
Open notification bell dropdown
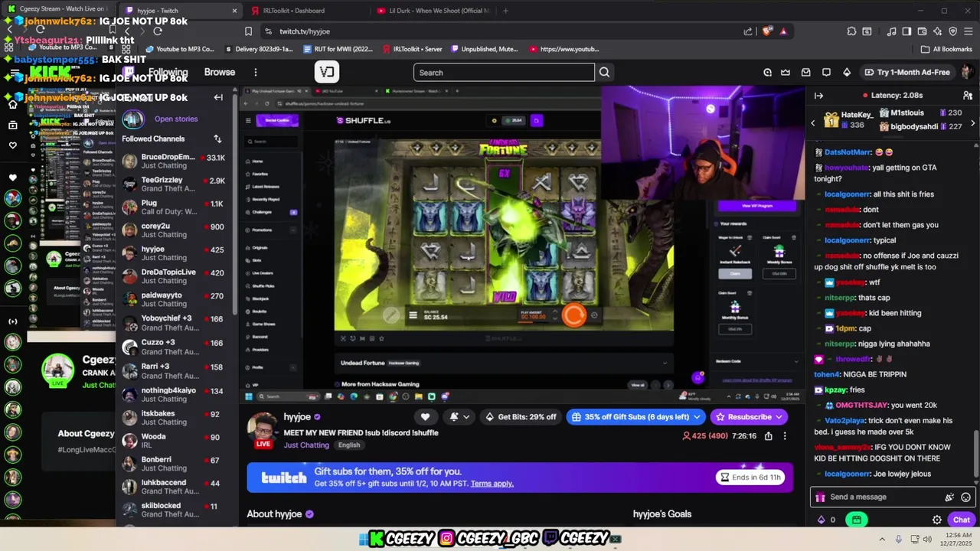click(459, 417)
